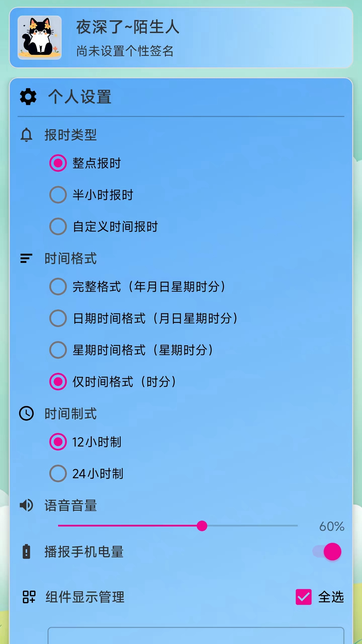Tap the 夜深了~陌生人 greeting title
This screenshot has height=644, width=362.
tap(128, 27)
